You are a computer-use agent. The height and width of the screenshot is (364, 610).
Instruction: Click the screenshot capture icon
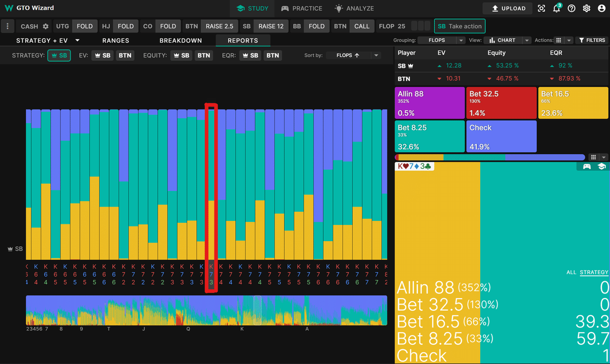click(x=542, y=8)
